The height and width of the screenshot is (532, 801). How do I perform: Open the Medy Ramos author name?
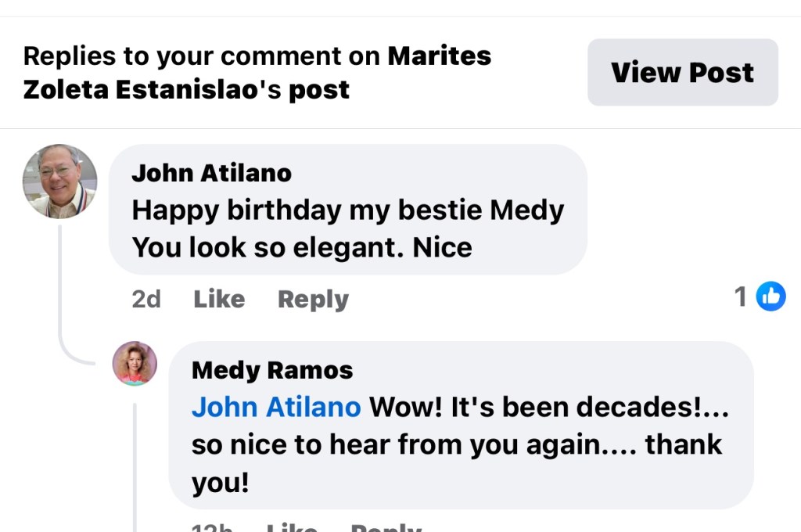coord(272,370)
